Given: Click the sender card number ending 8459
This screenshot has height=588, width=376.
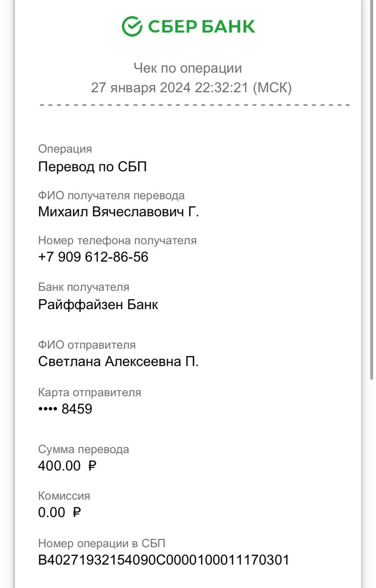Looking at the screenshot, I should 65,409.
